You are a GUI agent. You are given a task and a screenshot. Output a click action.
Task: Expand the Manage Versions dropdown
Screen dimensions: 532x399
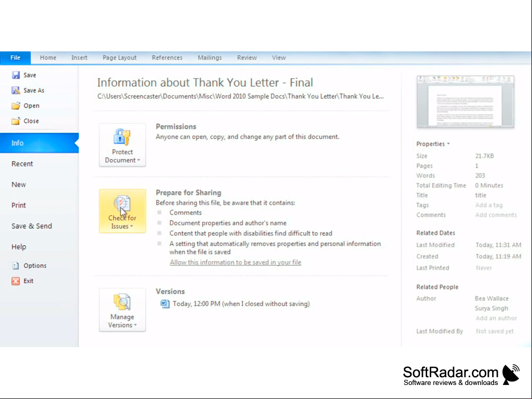(122, 310)
